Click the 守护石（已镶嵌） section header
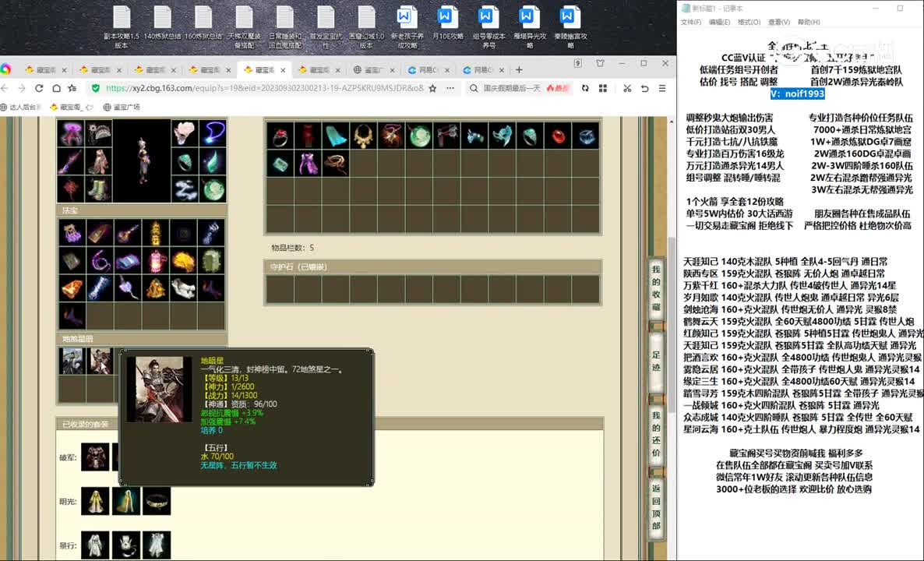The image size is (924, 561). [433, 267]
